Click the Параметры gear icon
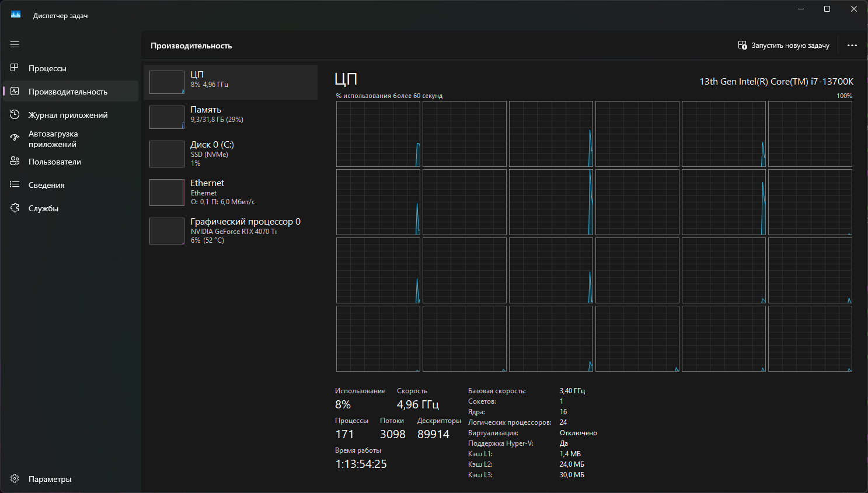This screenshot has width=868, height=493. pos(15,479)
